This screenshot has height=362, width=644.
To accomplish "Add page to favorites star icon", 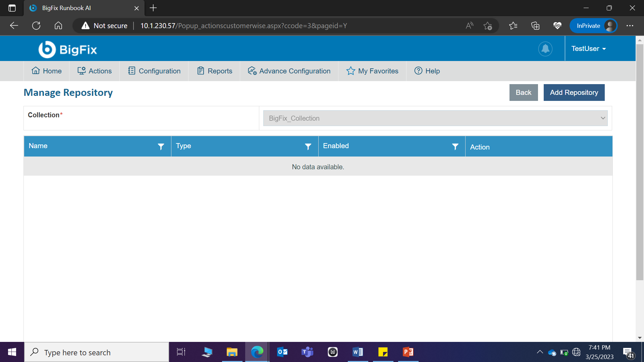I will 488,26.
